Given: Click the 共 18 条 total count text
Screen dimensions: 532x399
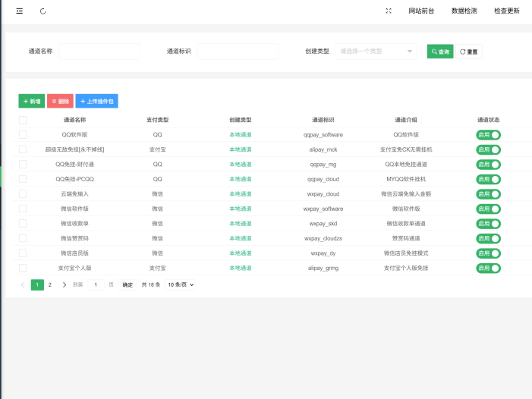Looking at the screenshot, I should [x=150, y=284].
